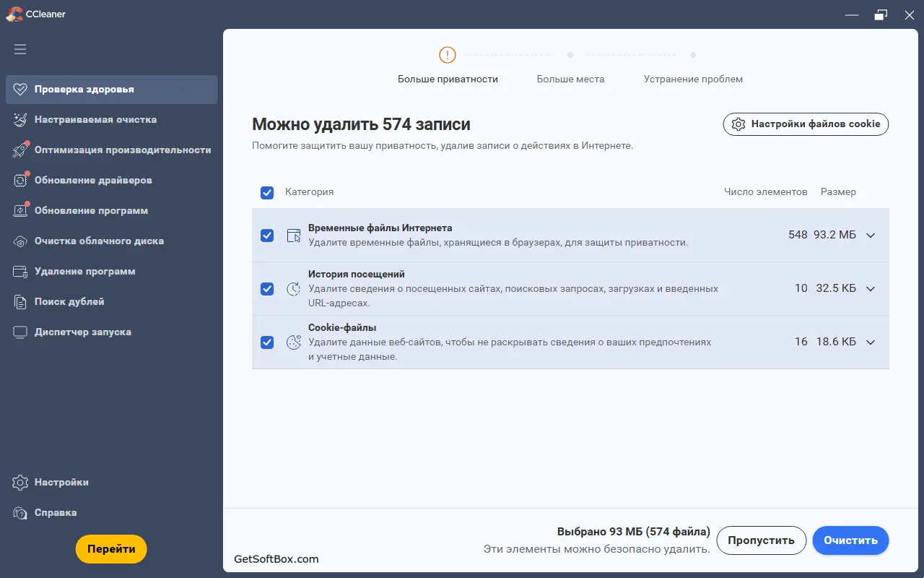924x578 pixels.
Task: Click the rocket icon for Оптимизация производительности
Action: coord(20,150)
